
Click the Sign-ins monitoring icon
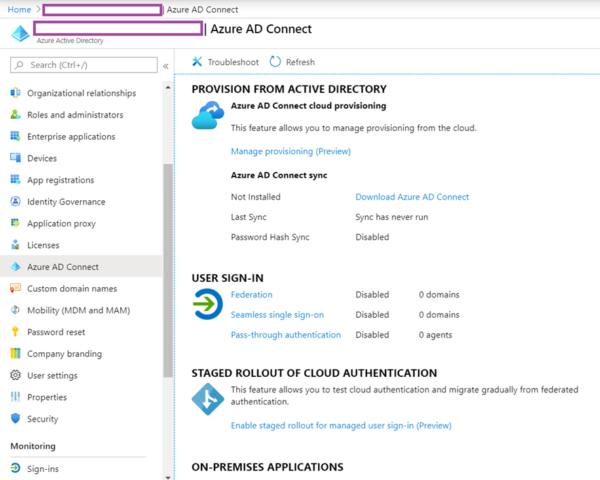pos(15,468)
